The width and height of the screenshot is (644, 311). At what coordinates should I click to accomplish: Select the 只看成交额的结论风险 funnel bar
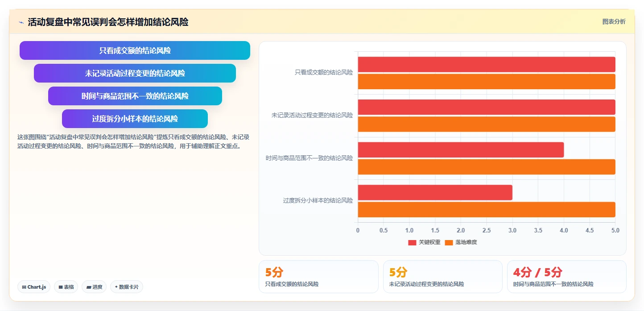(x=135, y=50)
